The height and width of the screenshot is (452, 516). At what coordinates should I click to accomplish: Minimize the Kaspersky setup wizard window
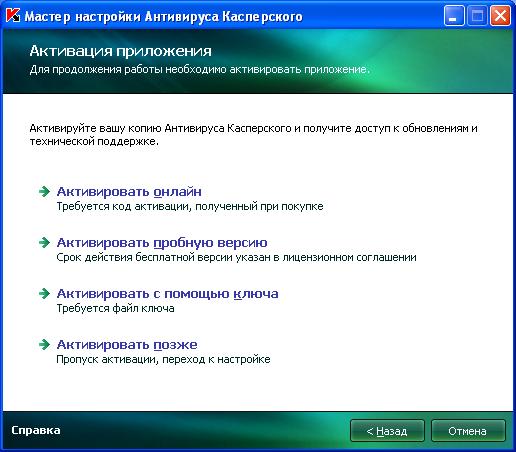coord(454,16)
